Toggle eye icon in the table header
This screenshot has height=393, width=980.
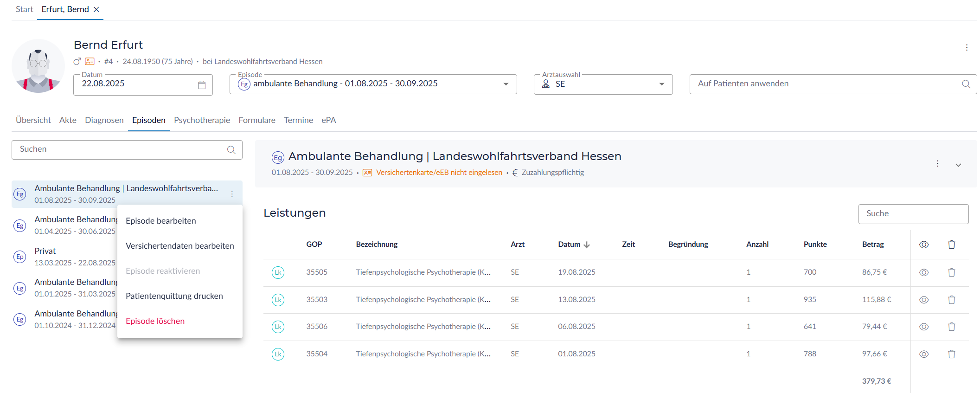tap(923, 245)
